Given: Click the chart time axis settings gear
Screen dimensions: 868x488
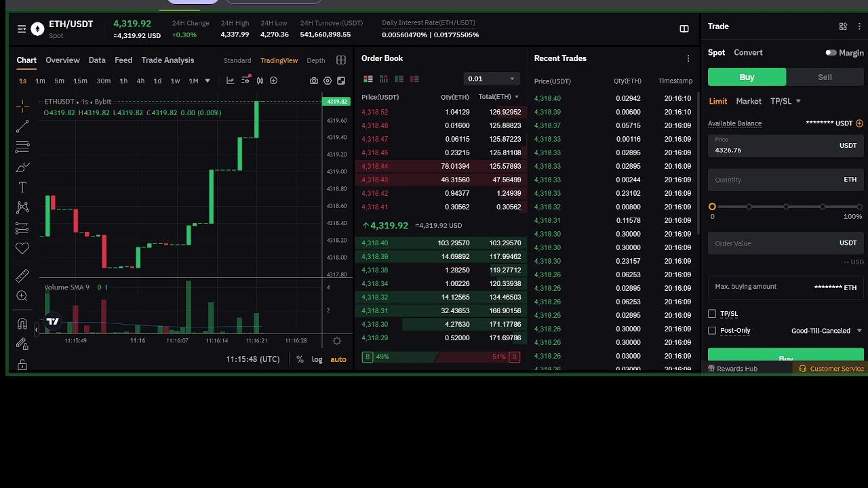Looking at the screenshot, I should point(337,340).
